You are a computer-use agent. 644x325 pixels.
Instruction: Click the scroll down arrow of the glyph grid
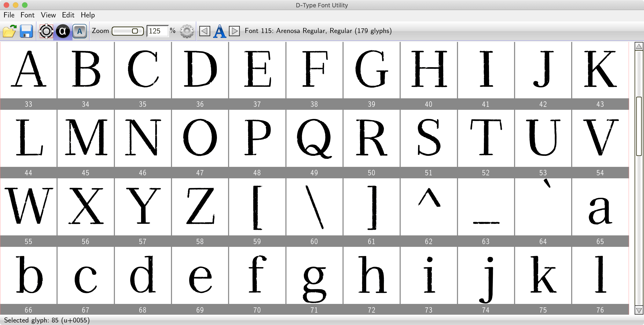click(x=639, y=310)
